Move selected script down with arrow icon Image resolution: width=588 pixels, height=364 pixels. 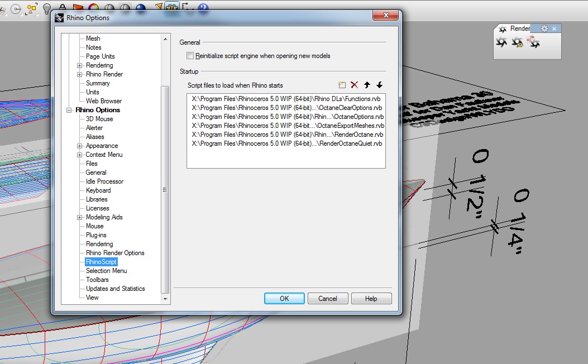click(380, 85)
